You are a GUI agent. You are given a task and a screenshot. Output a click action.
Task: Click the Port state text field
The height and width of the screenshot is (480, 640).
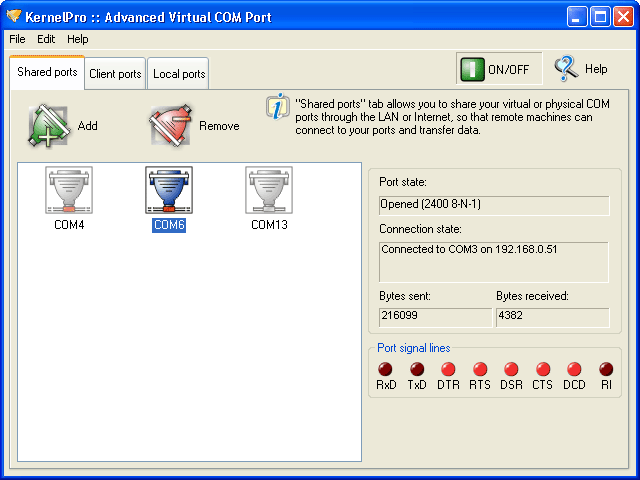tap(494, 205)
